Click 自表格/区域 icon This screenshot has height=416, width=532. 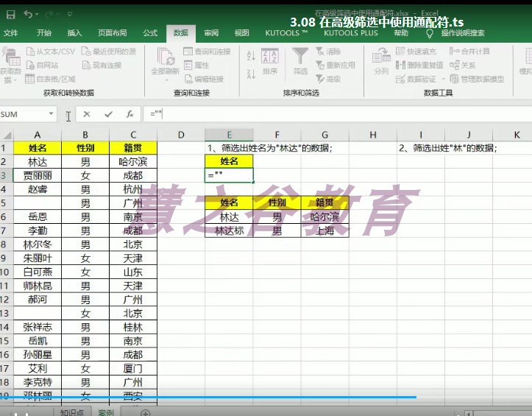(x=30, y=79)
